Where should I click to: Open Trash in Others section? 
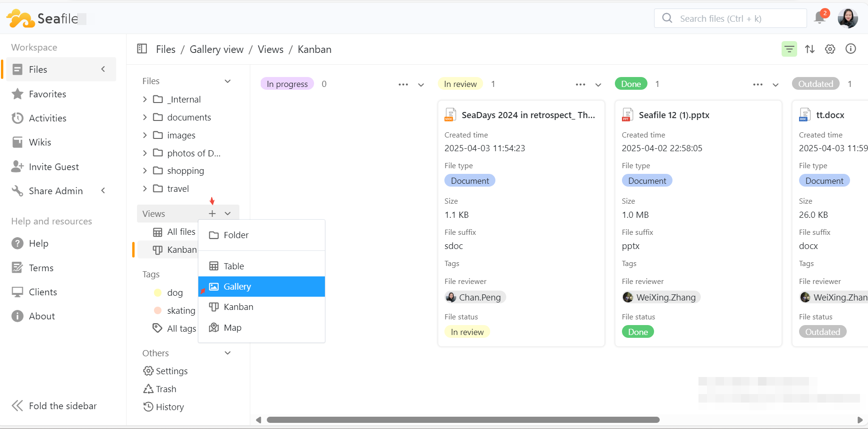pos(166,389)
